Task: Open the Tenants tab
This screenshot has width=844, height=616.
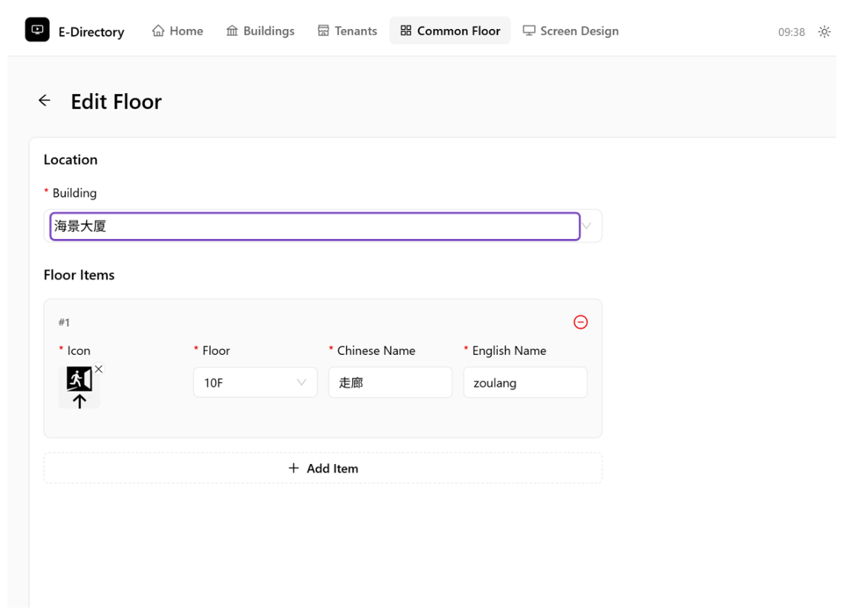Action: (x=348, y=31)
